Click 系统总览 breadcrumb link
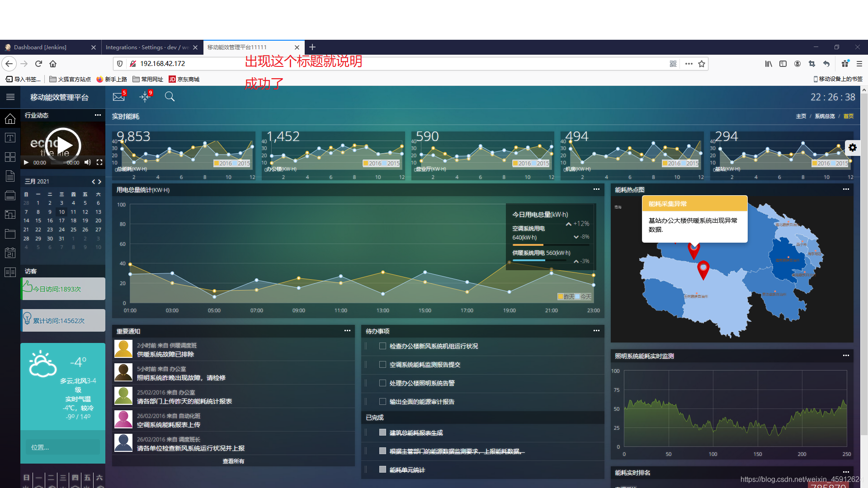Viewport: 868px width, 488px height. [825, 116]
